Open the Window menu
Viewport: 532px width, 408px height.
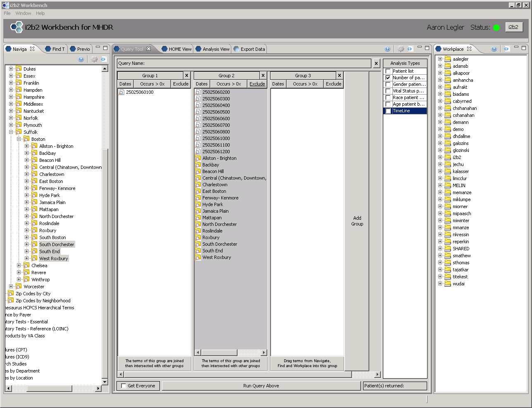23,13
